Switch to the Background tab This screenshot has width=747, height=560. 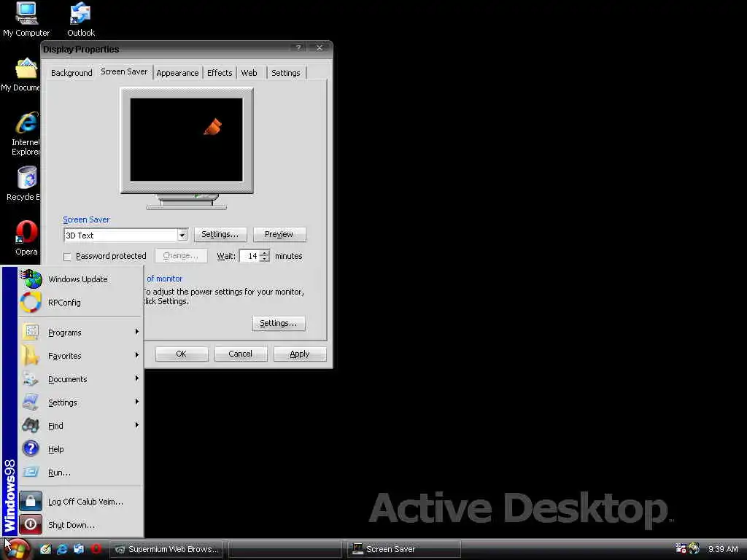(71, 73)
